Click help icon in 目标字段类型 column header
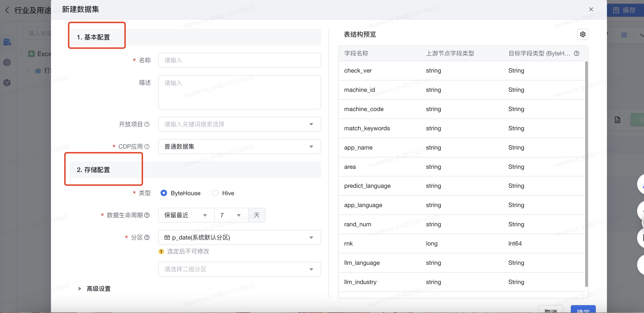 [577, 53]
